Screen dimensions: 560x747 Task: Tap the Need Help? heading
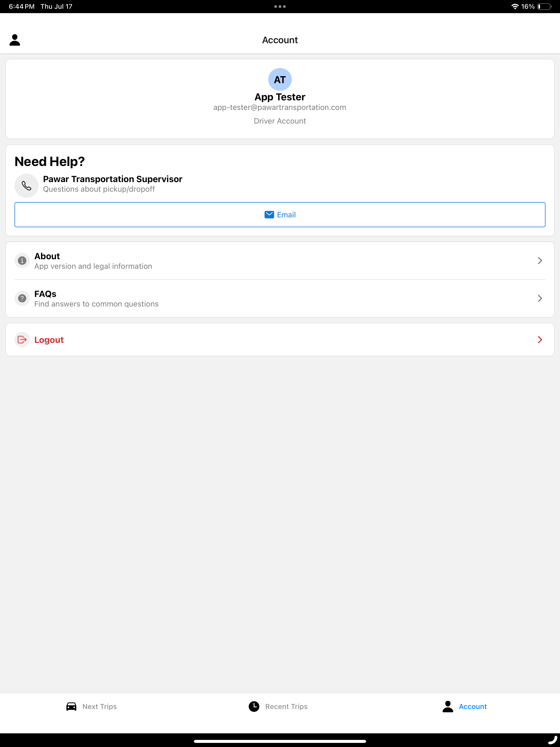[50, 161]
